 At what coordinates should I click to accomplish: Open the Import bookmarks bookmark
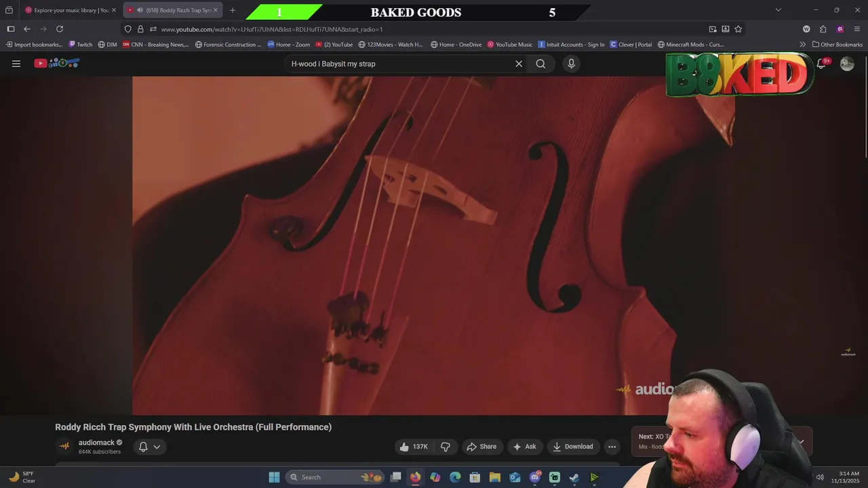34,45
